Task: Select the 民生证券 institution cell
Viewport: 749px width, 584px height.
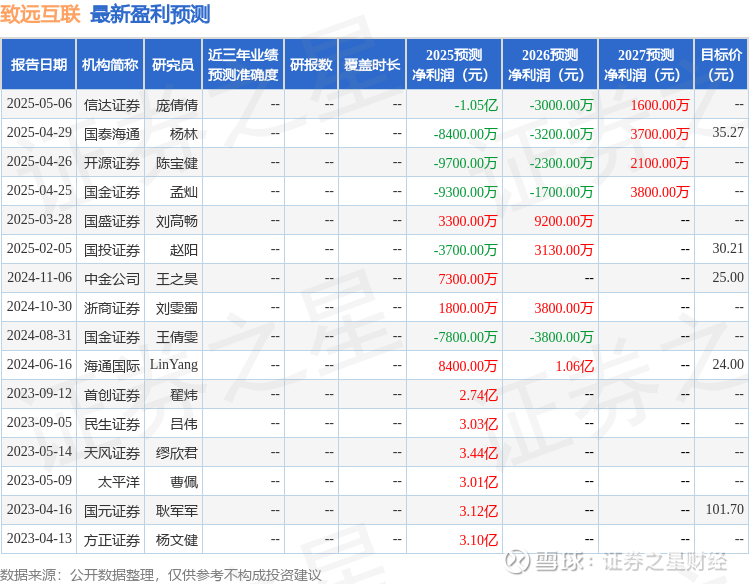Action: (x=112, y=425)
